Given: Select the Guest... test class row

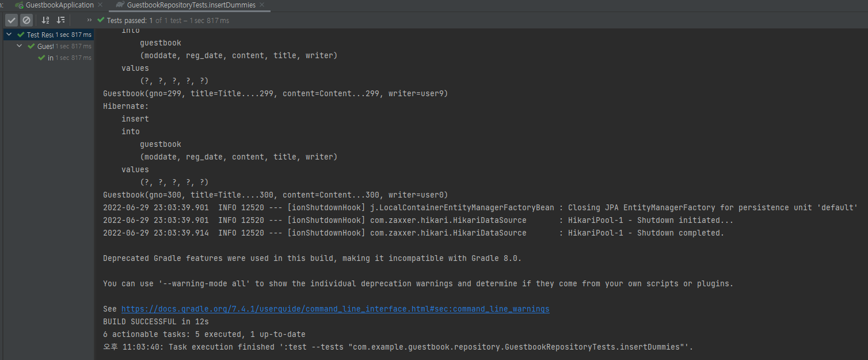Looking at the screenshot, I should point(48,46).
